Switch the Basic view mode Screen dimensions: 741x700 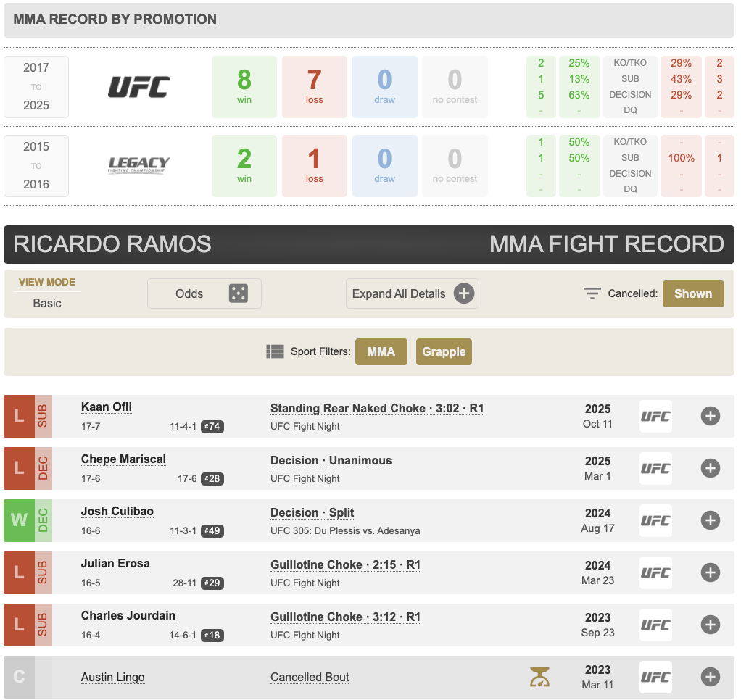pos(47,303)
